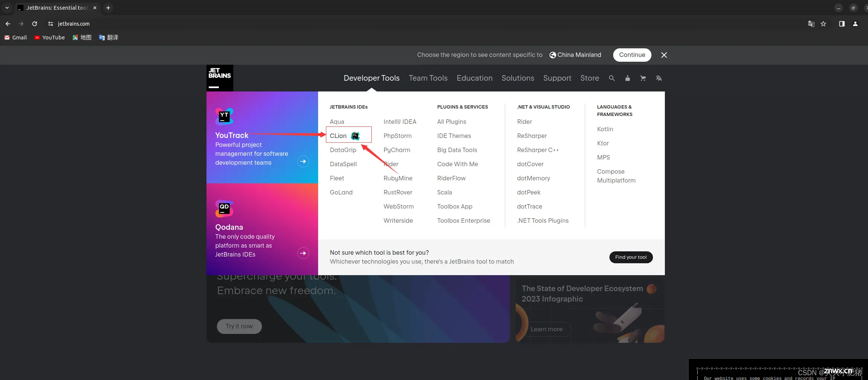Open .NET Tools Plugins link
The height and width of the screenshot is (380, 868).
point(542,220)
